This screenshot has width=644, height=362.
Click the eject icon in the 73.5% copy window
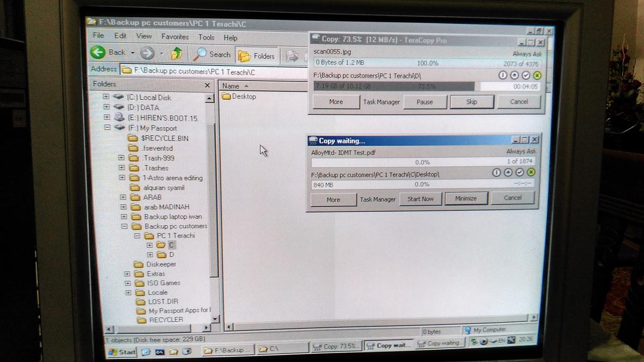pyautogui.click(x=514, y=76)
